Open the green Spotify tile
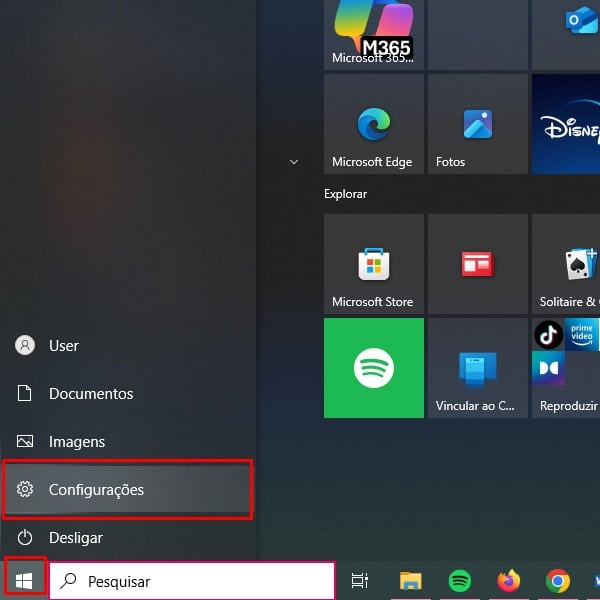 [373, 368]
